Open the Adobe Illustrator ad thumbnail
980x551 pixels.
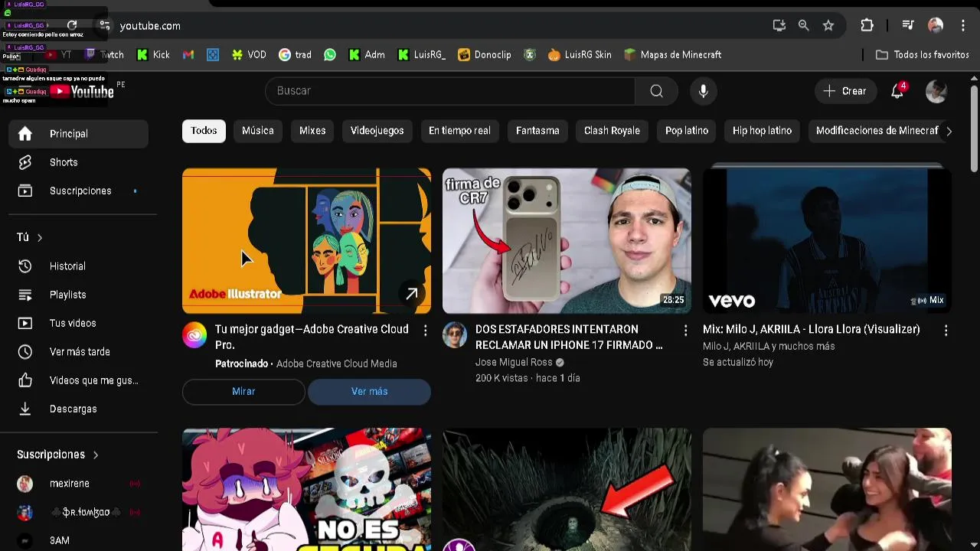[x=306, y=241]
